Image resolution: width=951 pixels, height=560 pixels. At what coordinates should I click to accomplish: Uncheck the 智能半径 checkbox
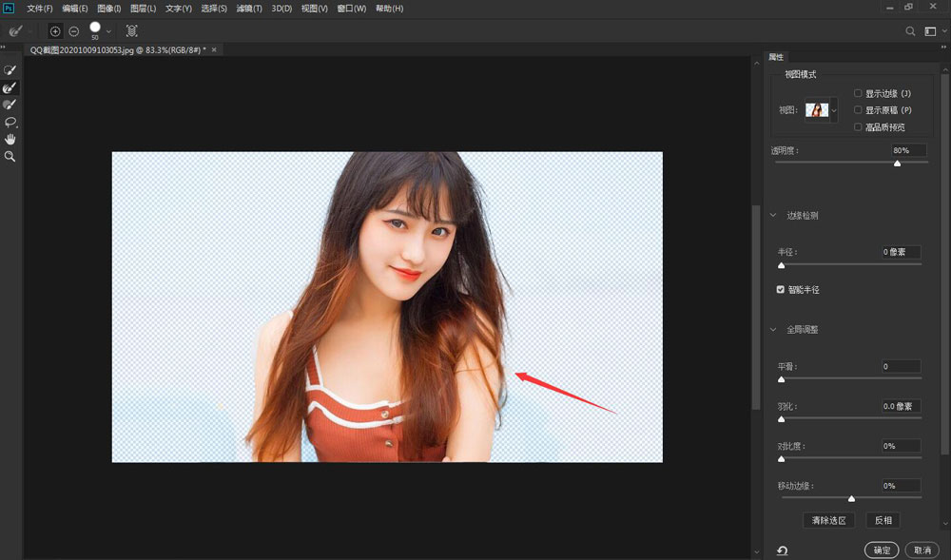[x=781, y=289]
